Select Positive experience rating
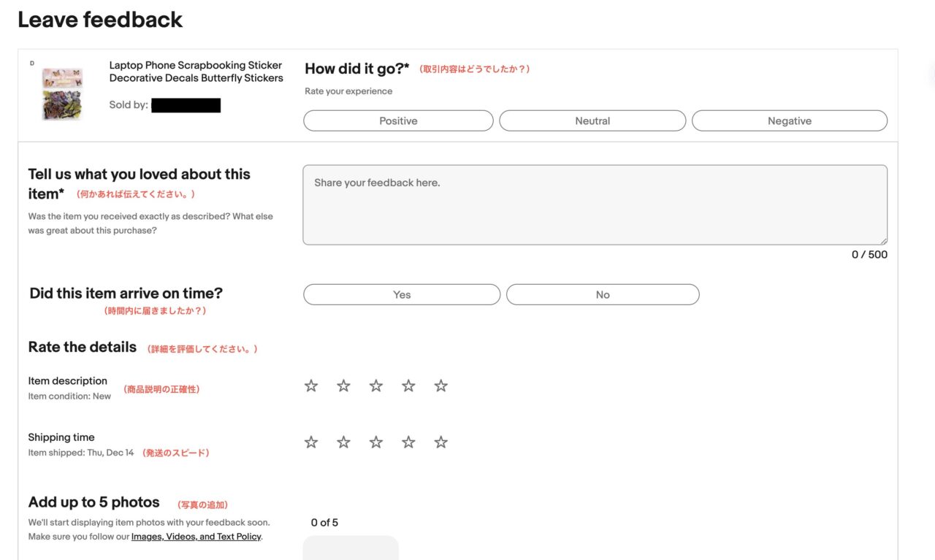The width and height of the screenshot is (935, 560). (x=398, y=121)
